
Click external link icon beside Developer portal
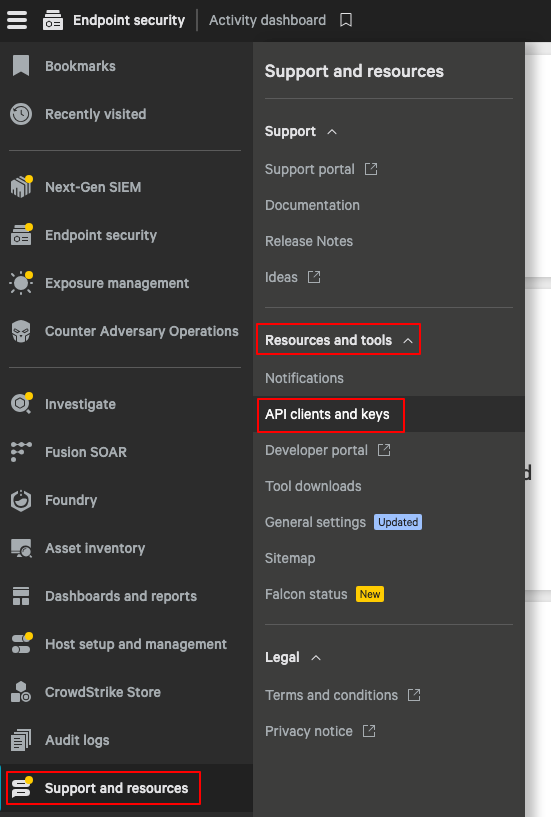tap(384, 450)
